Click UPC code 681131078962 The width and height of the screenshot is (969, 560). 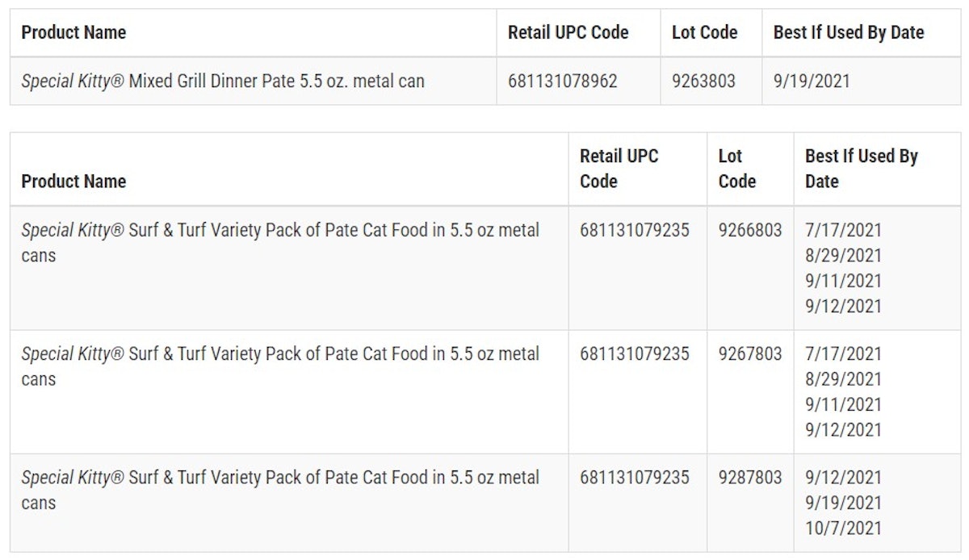[x=562, y=81]
